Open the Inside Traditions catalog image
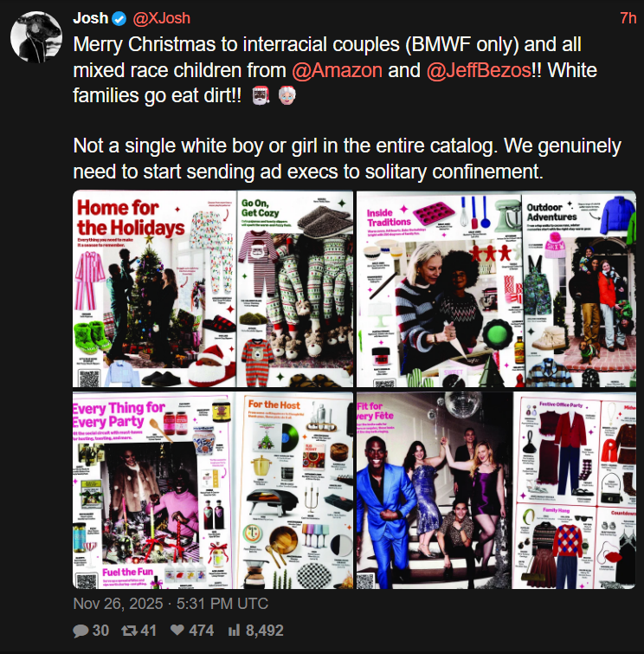The image size is (644, 654). pyautogui.click(x=496, y=289)
